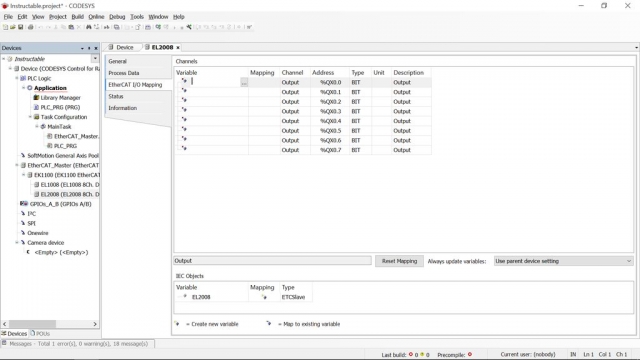
Task: Open variable browse button in first row
Action: tap(244, 82)
